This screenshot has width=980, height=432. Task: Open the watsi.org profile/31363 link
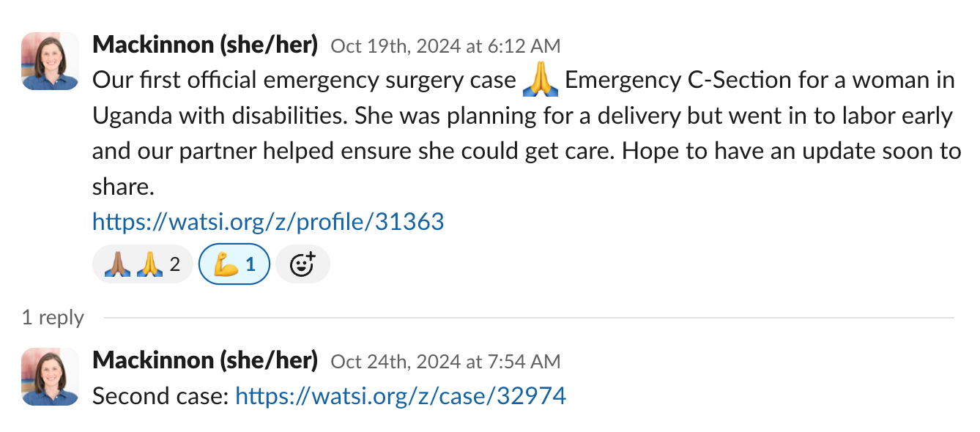point(268,221)
